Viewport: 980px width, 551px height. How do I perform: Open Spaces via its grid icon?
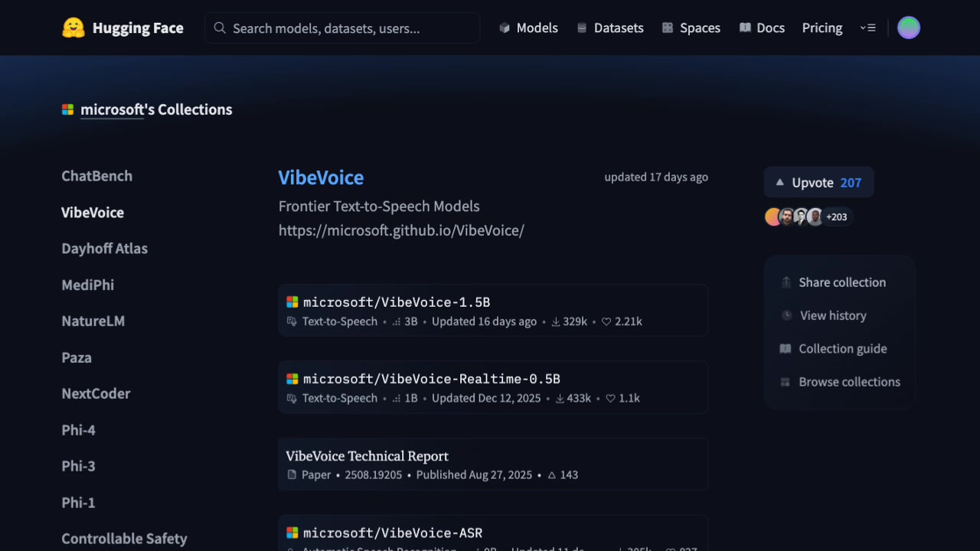[x=669, y=28]
